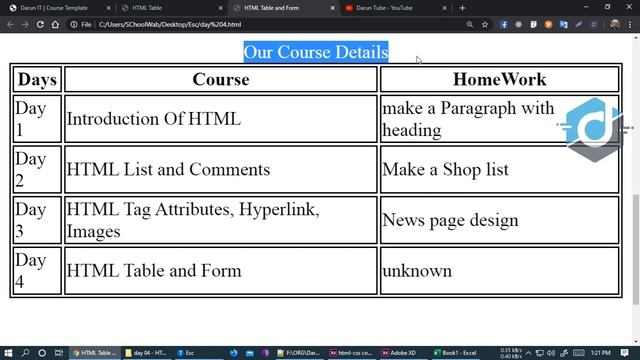Click the News page design cell
640x360 pixels.
point(500,220)
